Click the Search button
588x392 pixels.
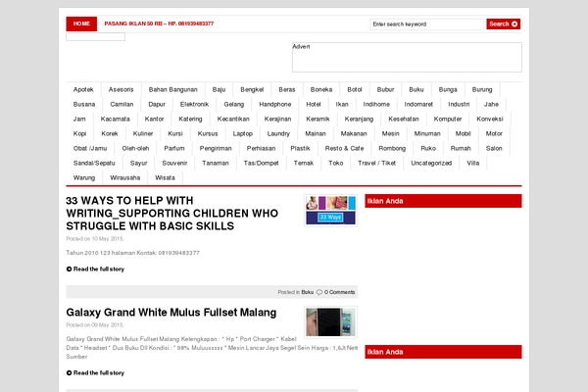(x=503, y=24)
